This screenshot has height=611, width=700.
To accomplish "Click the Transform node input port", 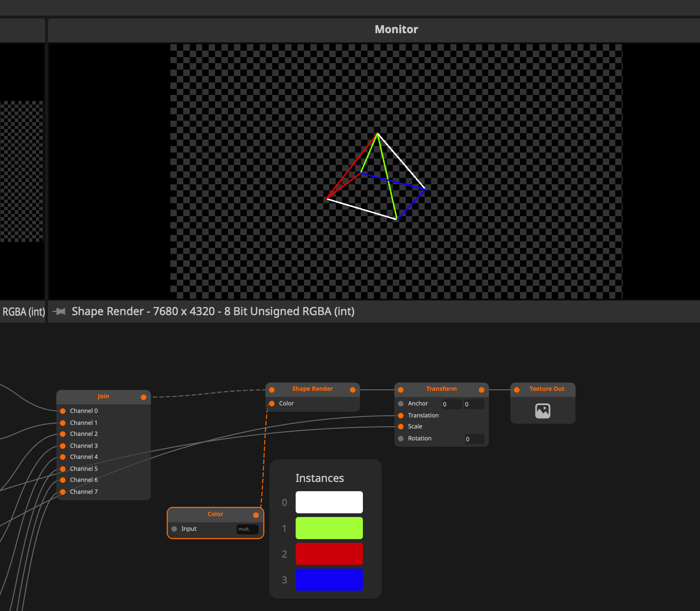I will tap(401, 390).
